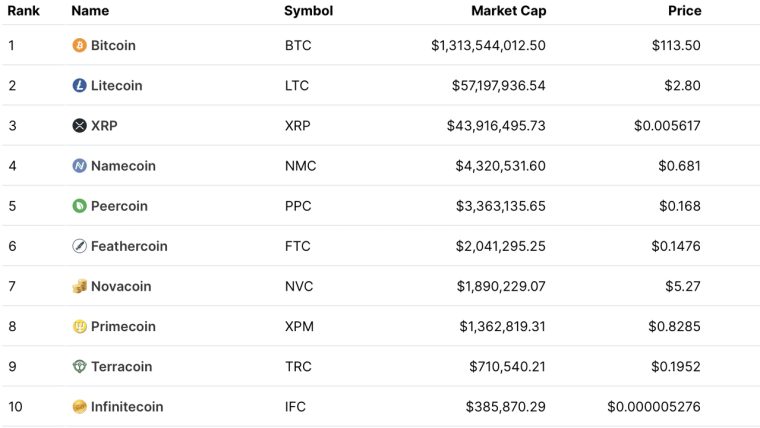Viewport: 760px width, 428px height.
Task: Click the Bitcoin coin icon
Action: 80,45
